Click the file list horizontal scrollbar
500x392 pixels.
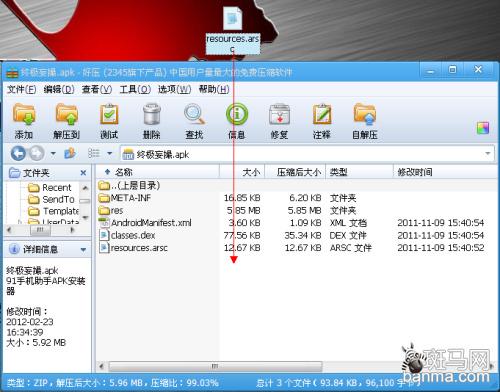click(x=215, y=366)
